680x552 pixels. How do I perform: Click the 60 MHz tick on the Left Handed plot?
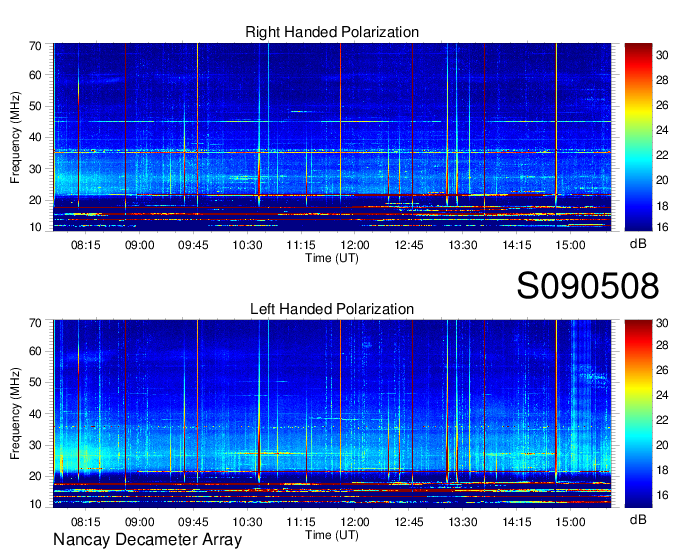(x=35, y=351)
